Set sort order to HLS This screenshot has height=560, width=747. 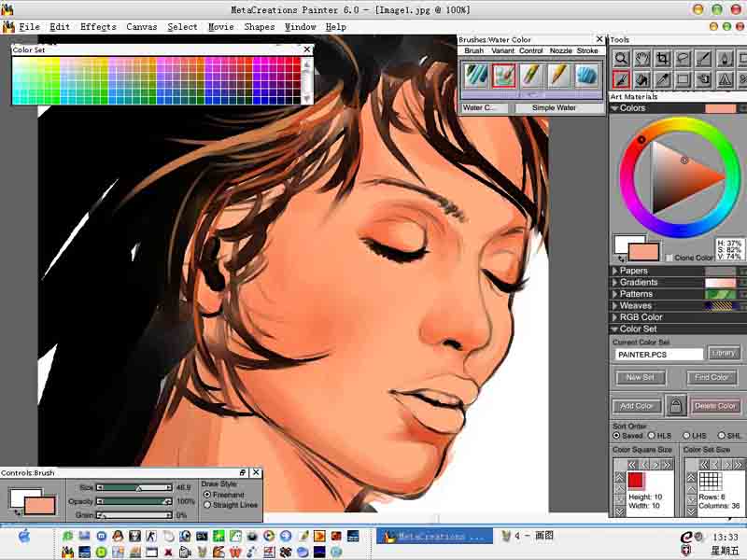click(651, 436)
